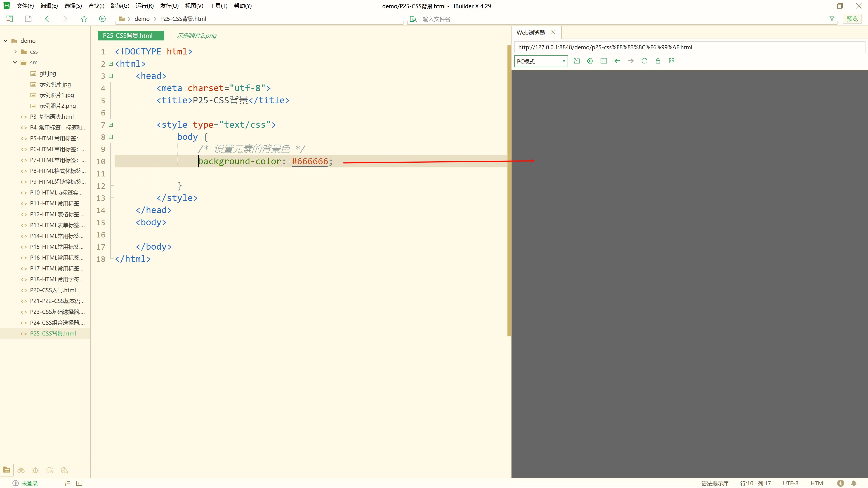Click the save file icon
868x488 pixels.
(28, 19)
